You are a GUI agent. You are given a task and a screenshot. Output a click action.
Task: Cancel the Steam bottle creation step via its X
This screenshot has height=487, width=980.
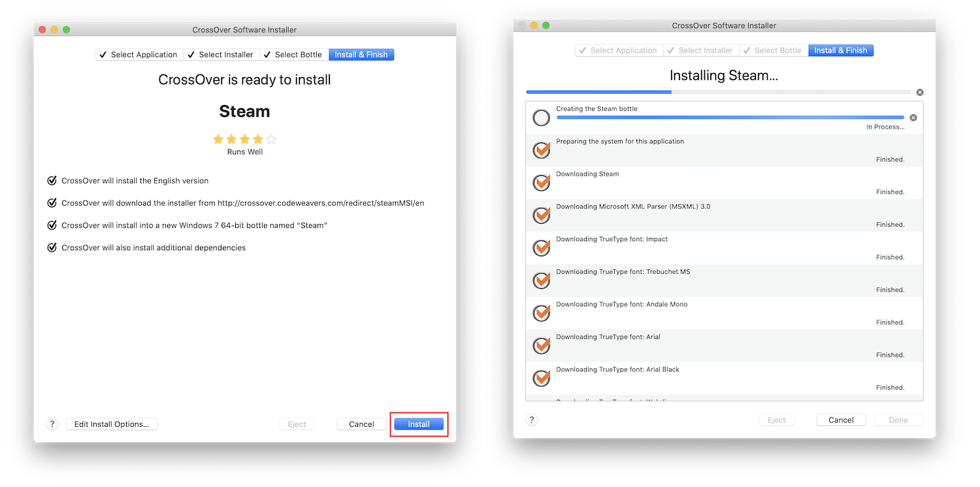coord(913,117)
